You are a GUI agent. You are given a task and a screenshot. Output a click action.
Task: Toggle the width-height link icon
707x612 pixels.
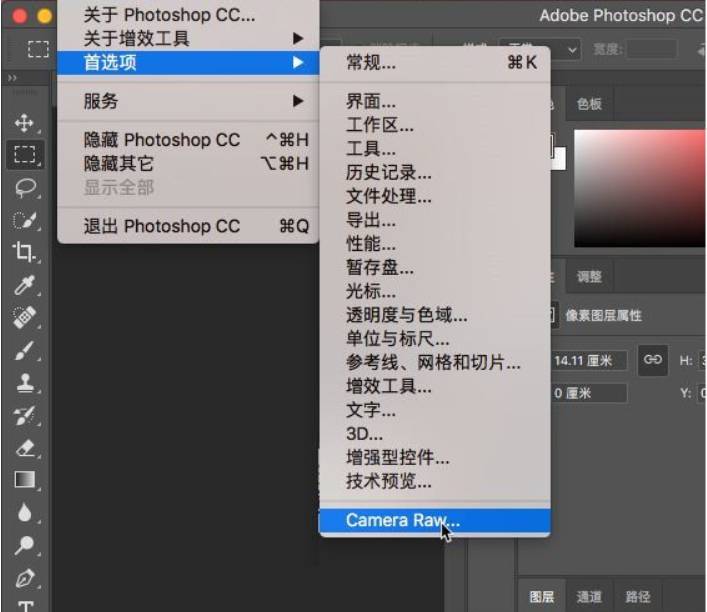click(652, 359)
